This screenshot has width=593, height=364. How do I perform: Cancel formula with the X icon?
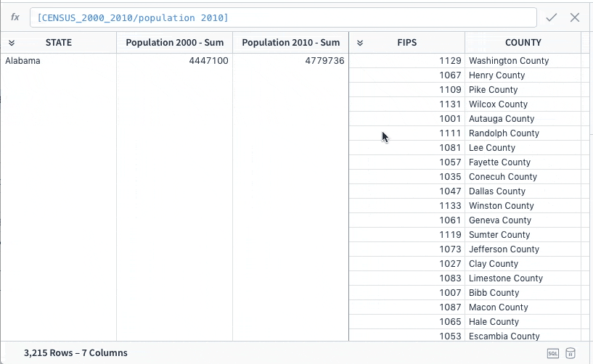[575, 17]
